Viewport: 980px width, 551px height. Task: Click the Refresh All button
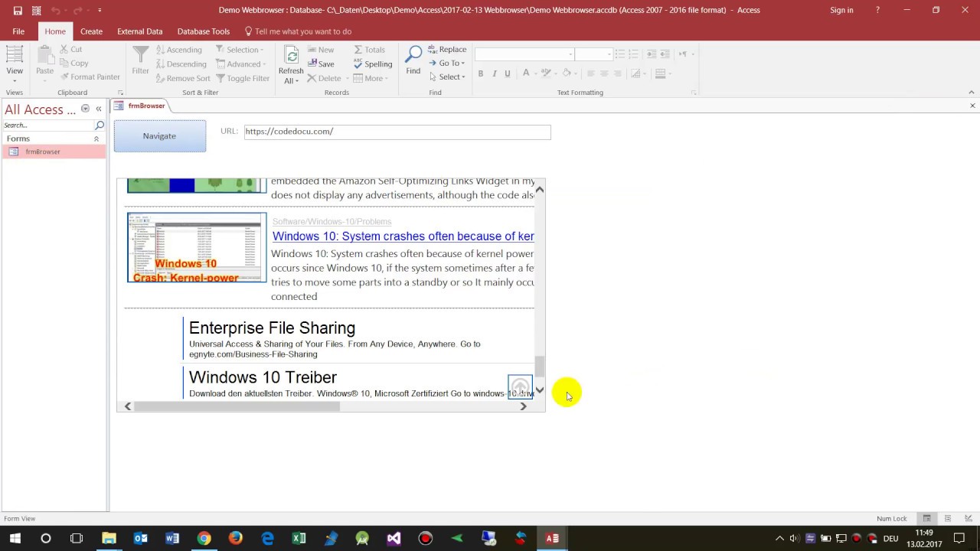[291, 64]
